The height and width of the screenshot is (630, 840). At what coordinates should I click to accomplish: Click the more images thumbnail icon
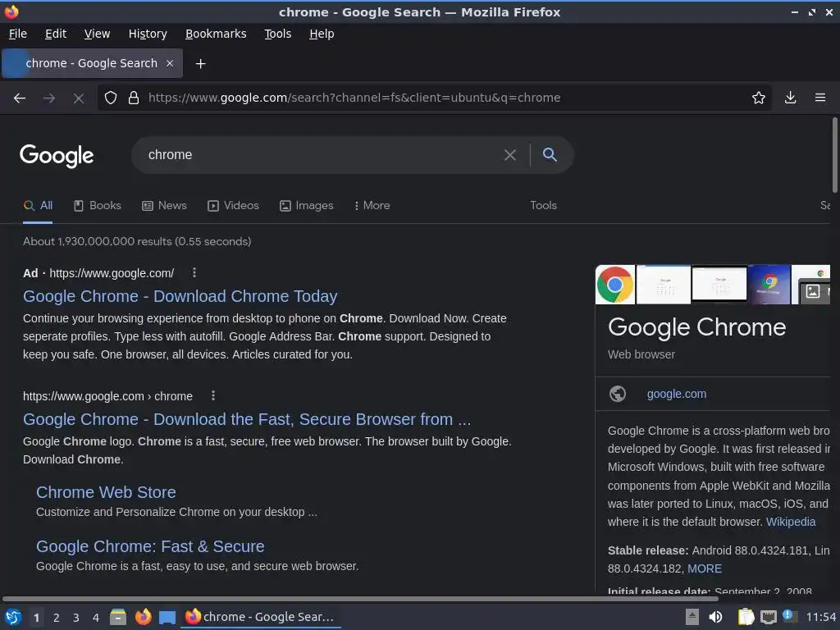tap(813, 291)
